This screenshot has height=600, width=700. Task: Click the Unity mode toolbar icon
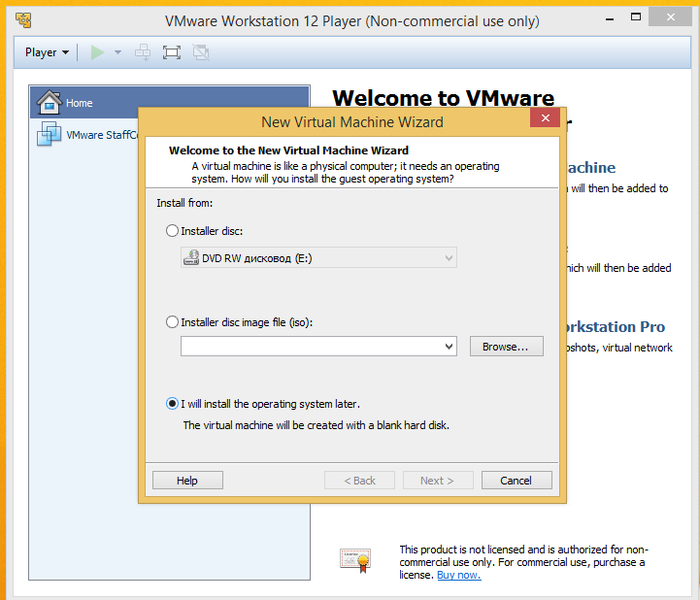coord(201,52)
